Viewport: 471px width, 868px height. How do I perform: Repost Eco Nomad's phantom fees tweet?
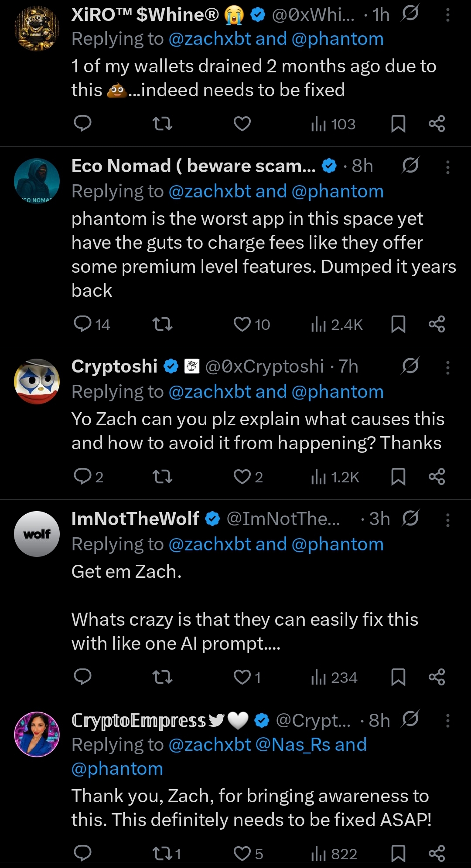[162, 324]
